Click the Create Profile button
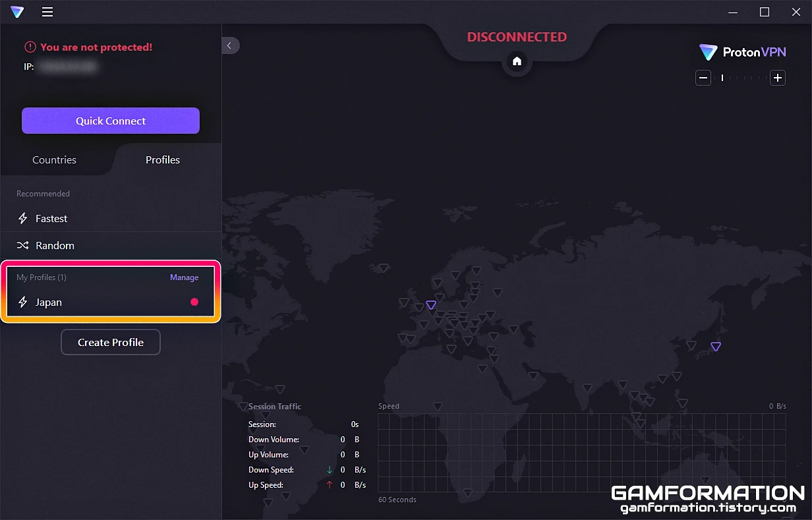 point(111,342)
